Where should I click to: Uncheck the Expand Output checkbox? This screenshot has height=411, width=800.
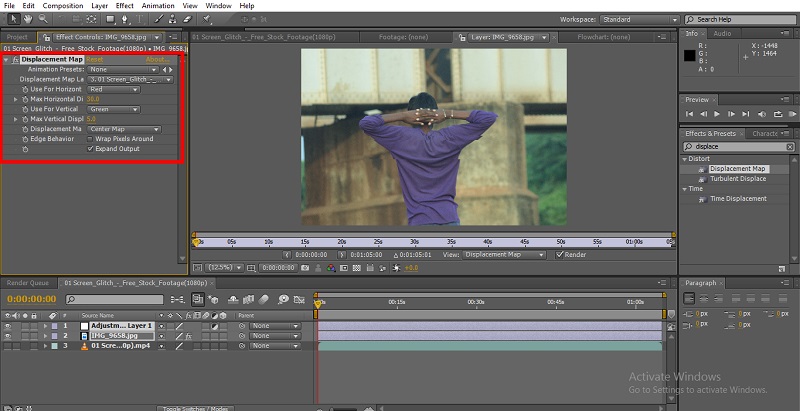click(89, 148)
